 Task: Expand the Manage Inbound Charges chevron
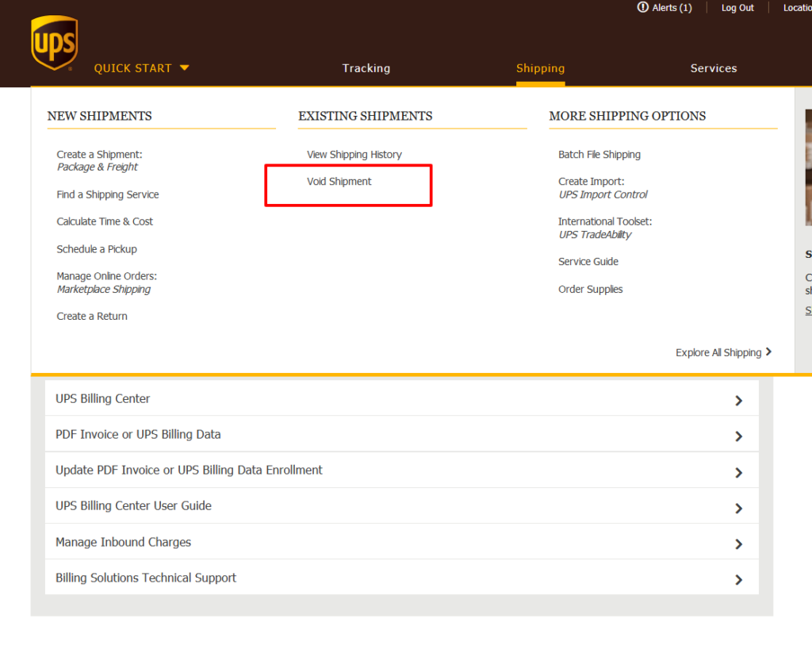coord(738,544)
